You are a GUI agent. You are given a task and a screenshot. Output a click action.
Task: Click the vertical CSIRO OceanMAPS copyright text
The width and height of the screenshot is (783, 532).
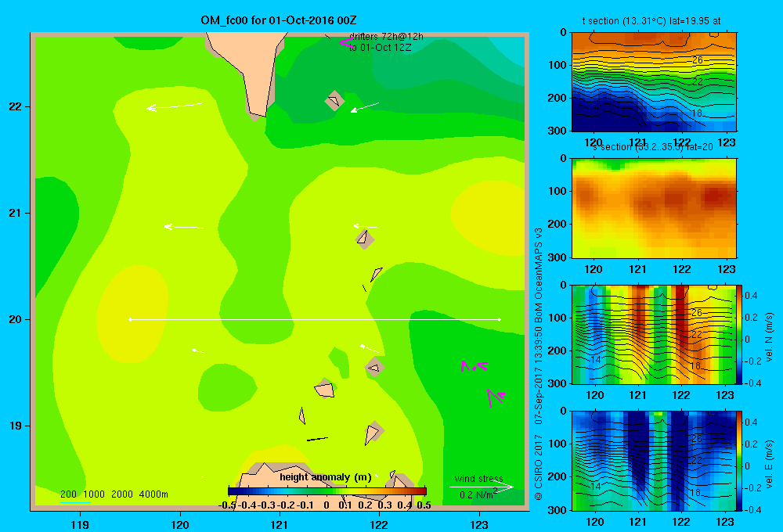click(x=539, y=364)
